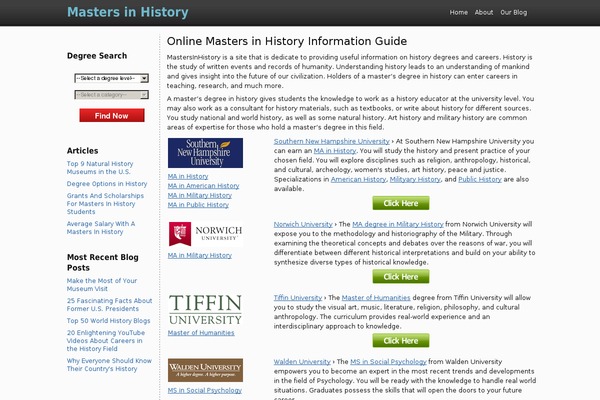The height and width of the screenshot is (400, 600).
Task: Click inline Master of Humanities link in description
Action: coord(376,298)
